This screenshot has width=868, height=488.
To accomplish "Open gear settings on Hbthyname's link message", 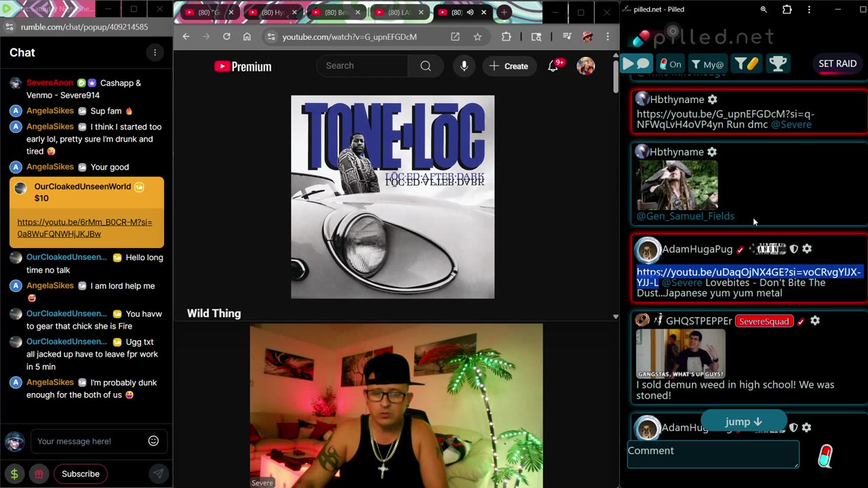I will click(712, 100).
